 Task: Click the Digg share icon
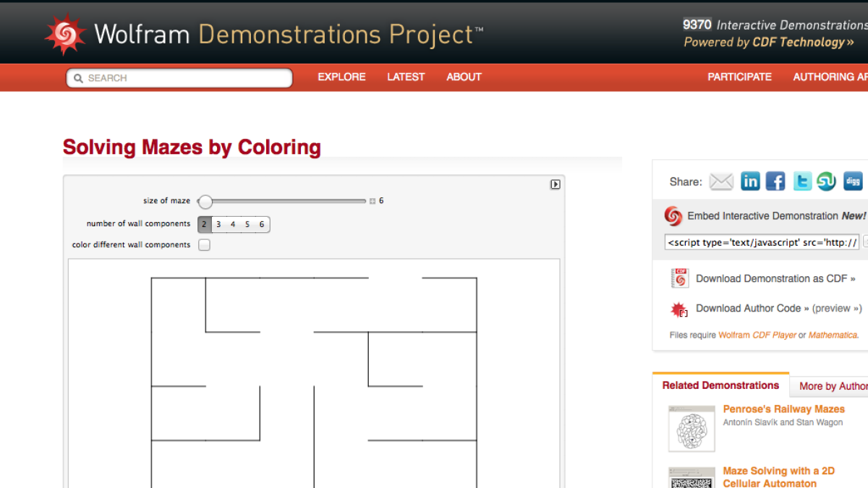853,181
